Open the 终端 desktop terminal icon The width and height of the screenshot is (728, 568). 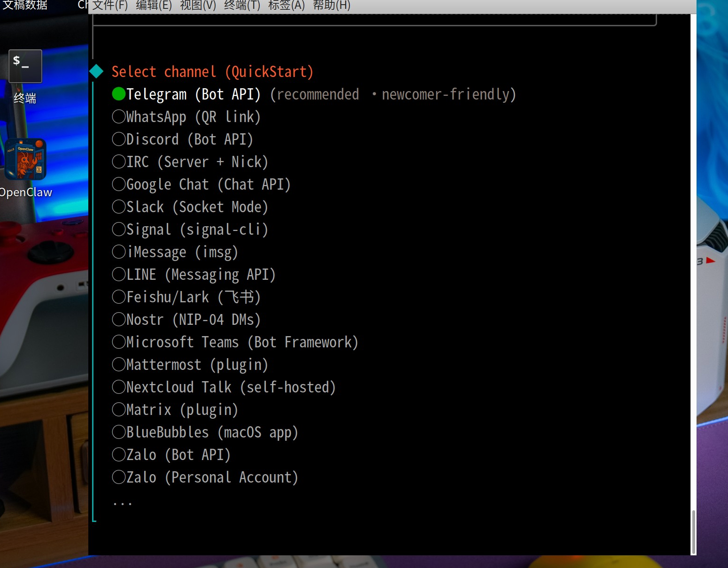tap(25, 66)
